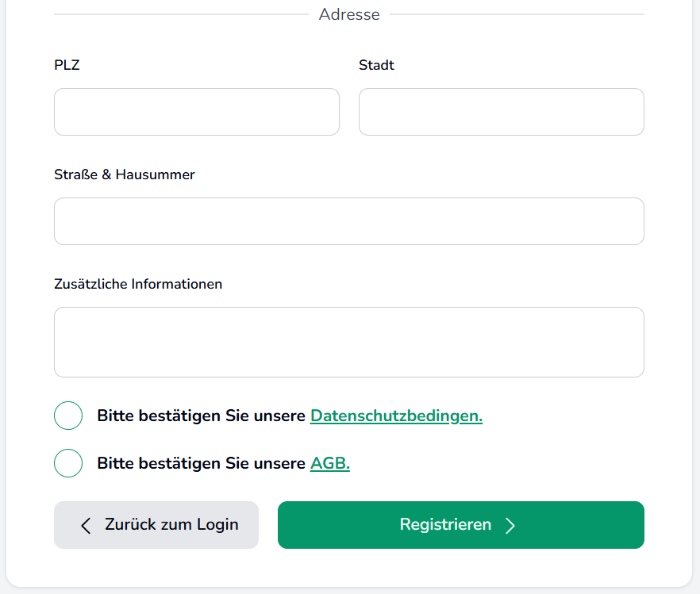Image resolution: width=700 pixels, height=594 pixels.
Task: Submit the form with the Registrieren button
Action: (x=460, y=525)
